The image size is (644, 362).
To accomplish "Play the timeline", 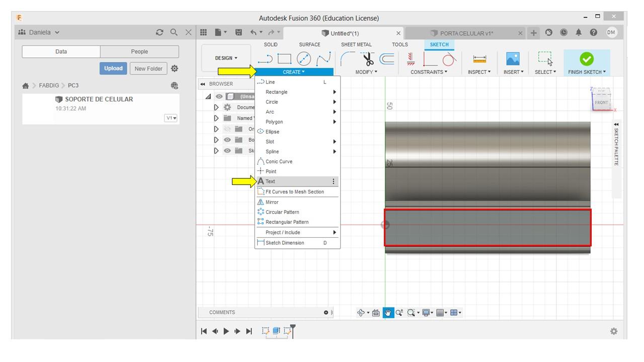I will [x=226, y=331].
